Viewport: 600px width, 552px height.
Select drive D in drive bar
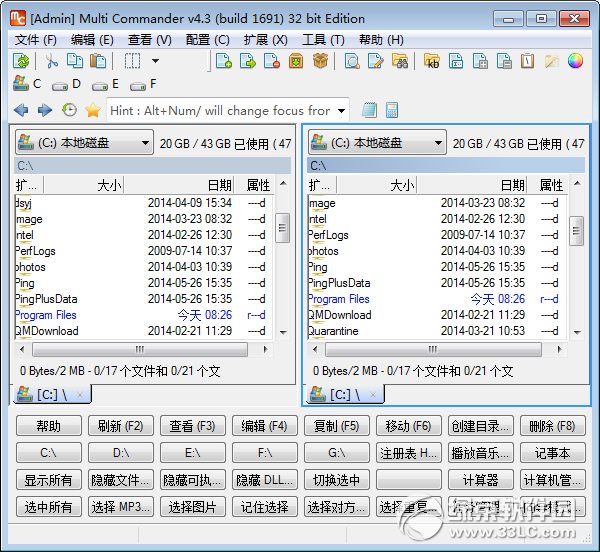[x=66, y=84]
